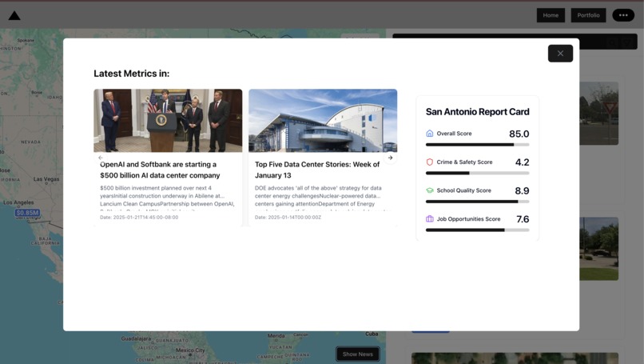Show previous news card with left arrow
Viewport: 644px width, 364px height.
click(x=101, y=158)
